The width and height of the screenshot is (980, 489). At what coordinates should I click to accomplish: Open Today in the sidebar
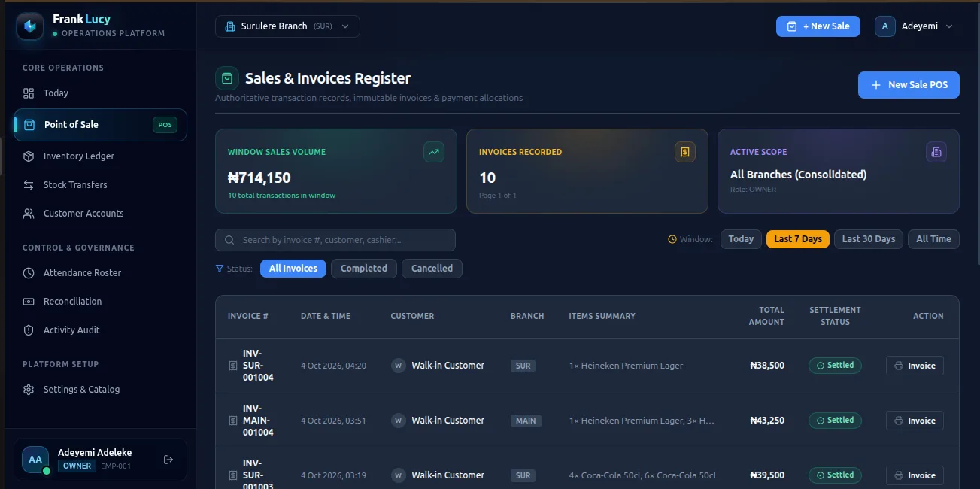pos(100,93)
